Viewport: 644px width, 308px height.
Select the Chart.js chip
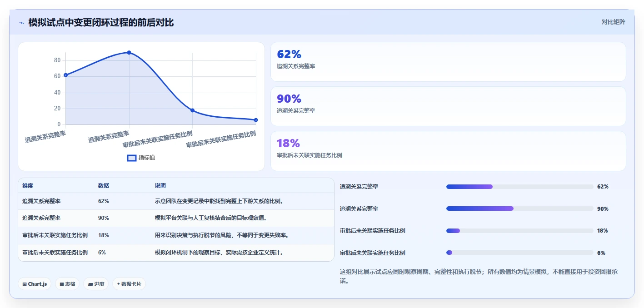(x=35, y=284)
